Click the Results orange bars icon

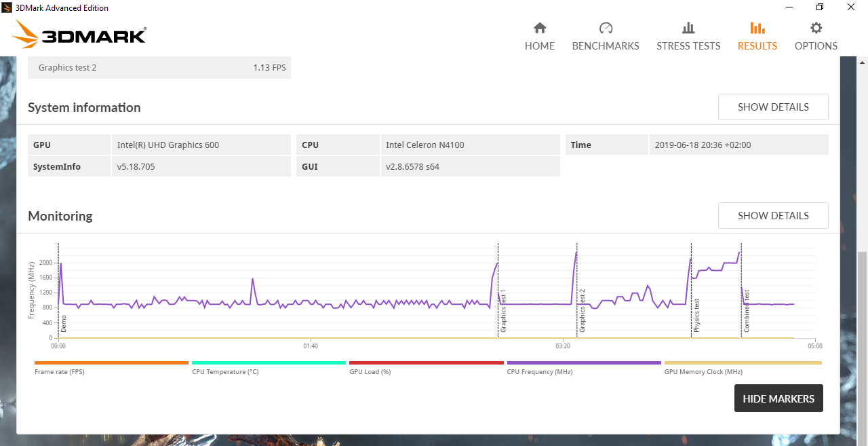tap(757, 28)
